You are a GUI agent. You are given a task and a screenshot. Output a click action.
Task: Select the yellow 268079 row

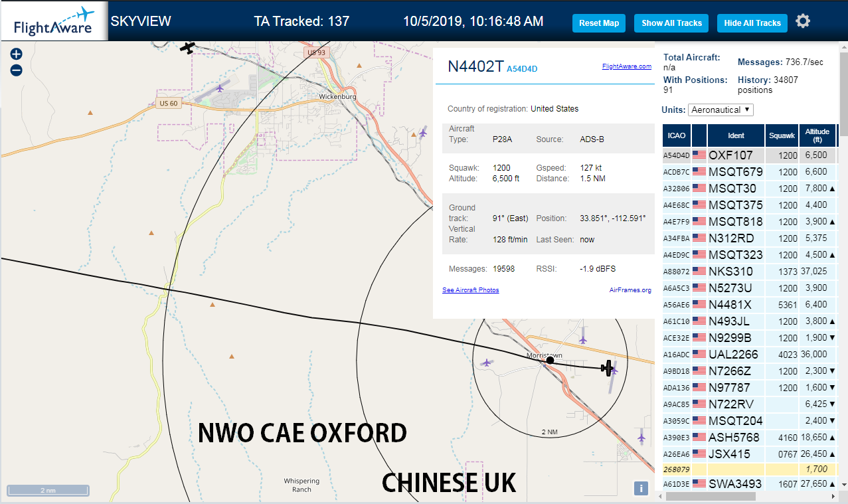coord(749,469)
